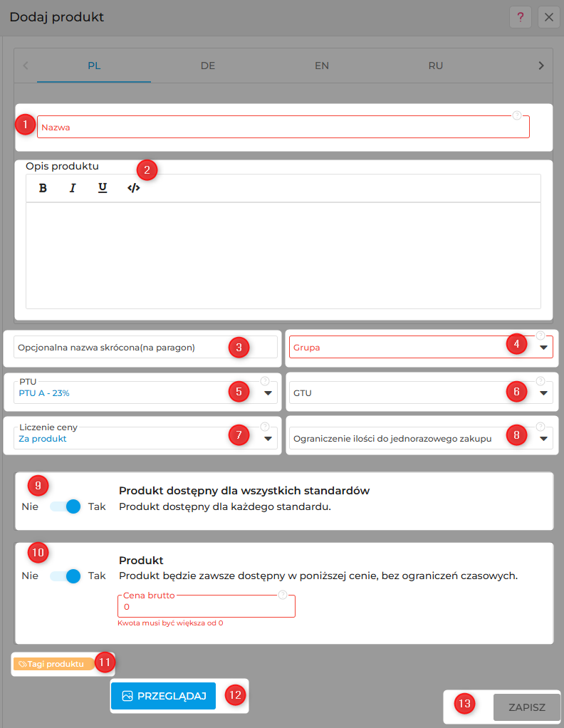564x728 pixels.
Task: Apply bold formatting in product description
Action: pyautogui.click(x=43, y=188)
